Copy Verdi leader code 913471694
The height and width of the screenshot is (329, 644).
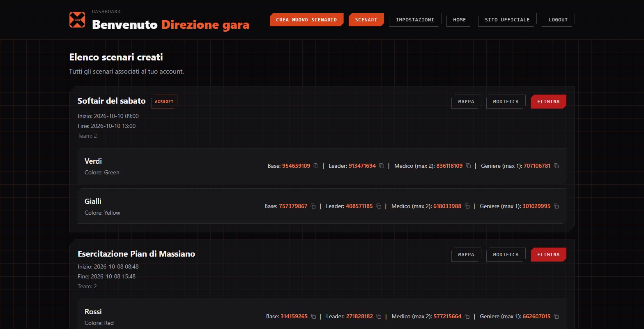382,166
